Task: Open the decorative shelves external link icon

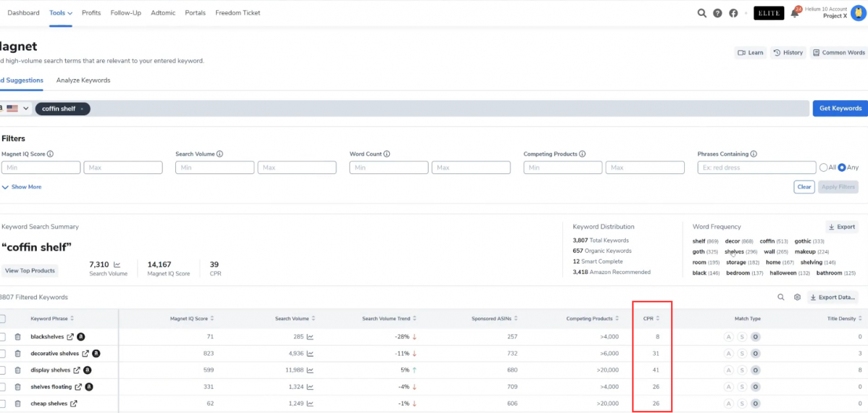Action: point(85,354)
